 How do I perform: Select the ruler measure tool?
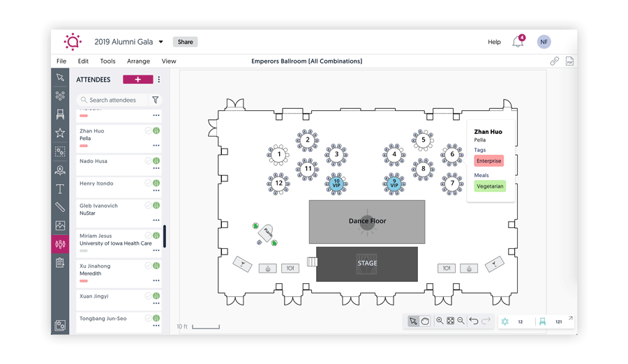tap(60, 207)
